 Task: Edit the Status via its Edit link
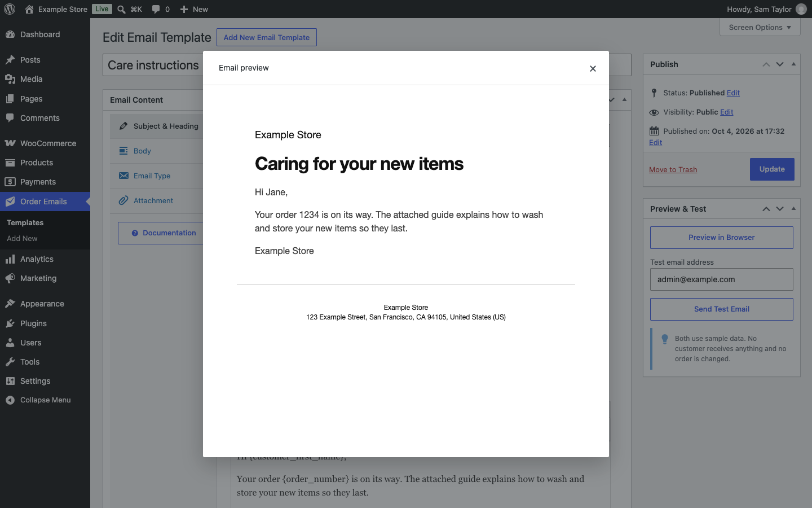tap(733, 93)
